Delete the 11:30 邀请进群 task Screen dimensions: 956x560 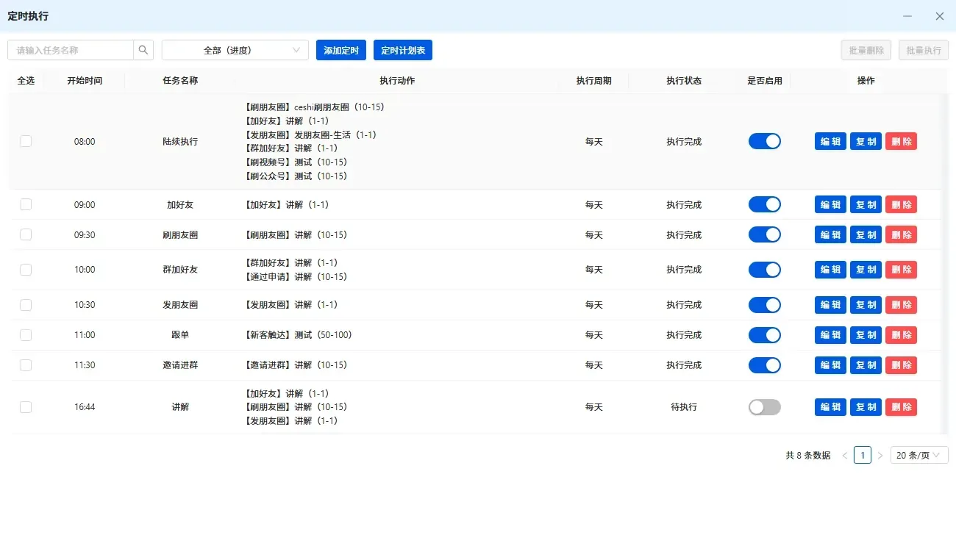901,365
